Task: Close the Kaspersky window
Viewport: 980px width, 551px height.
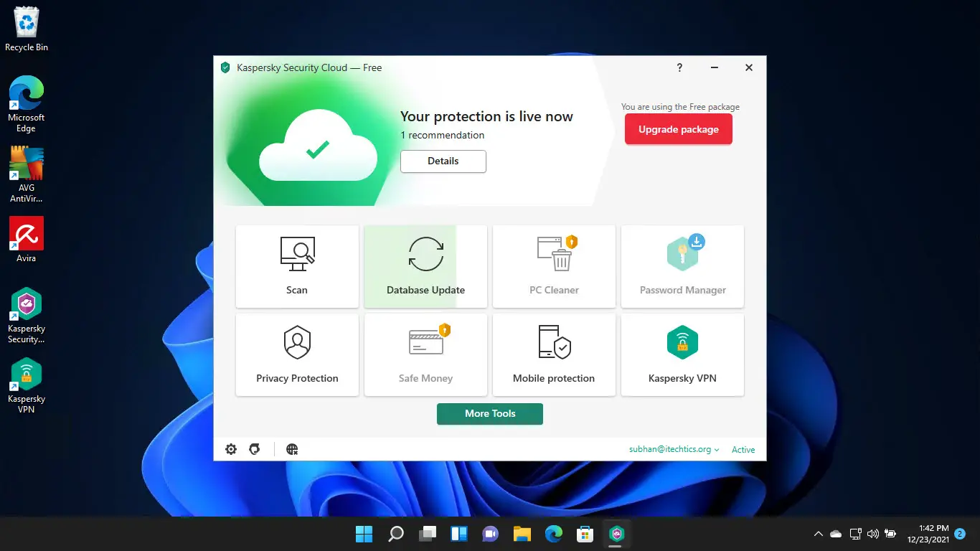Action: pos(749,67)
